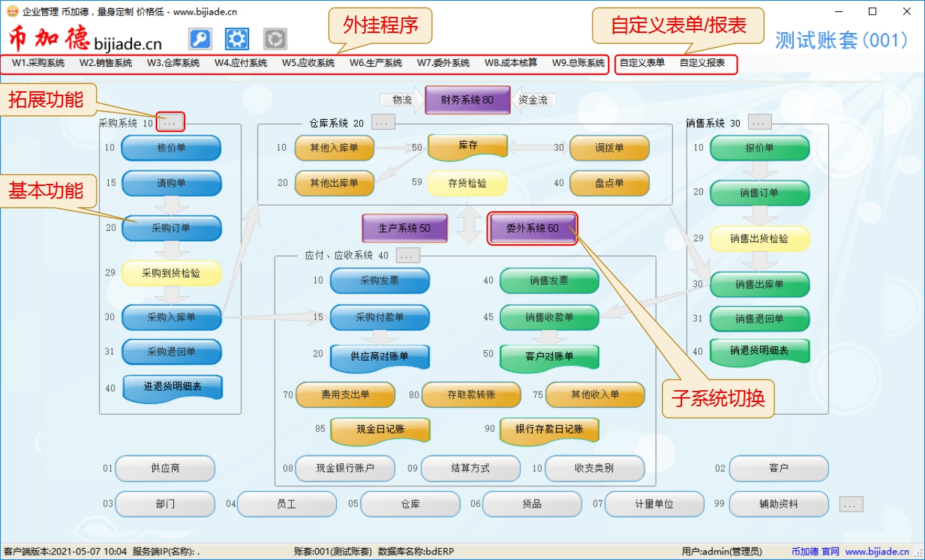Expand the ellipsis after 辅助资料
This screenshot has width=925, height=560.
pyautogui.click(x=849, y=503)
